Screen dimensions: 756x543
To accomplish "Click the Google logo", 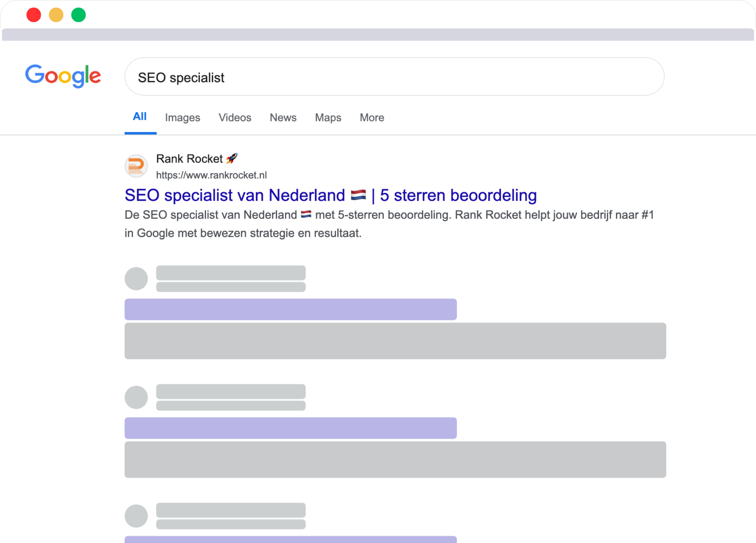I will [63, 76].
